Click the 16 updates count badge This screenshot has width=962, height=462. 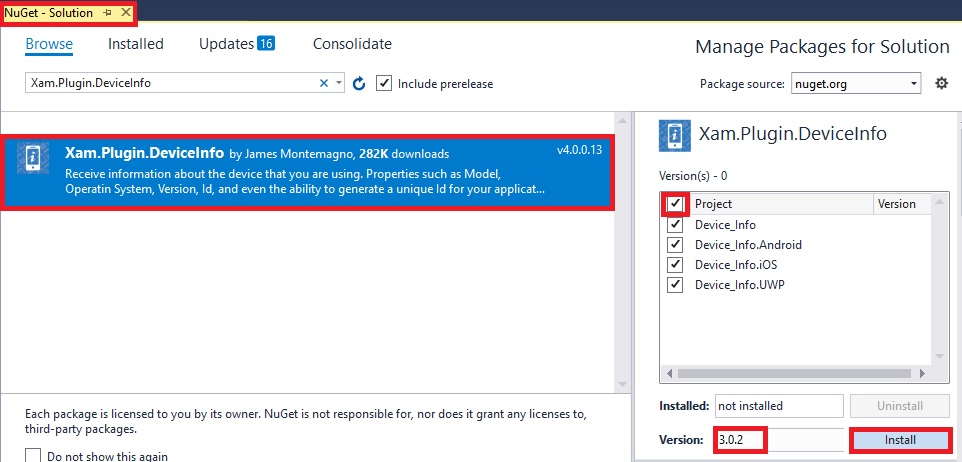tap(266, 44)
